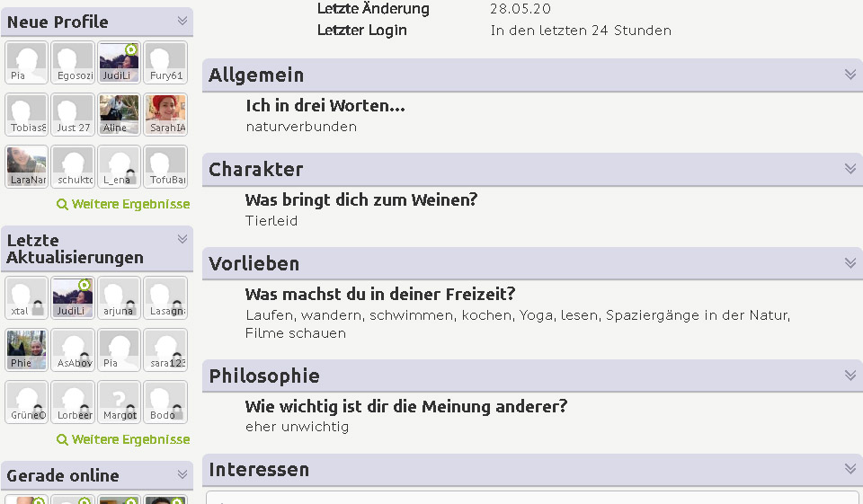Click Weitere Ergebnisse under Letzte Aktualisierungen
This screenshot has width=863, height=504.
124,439
